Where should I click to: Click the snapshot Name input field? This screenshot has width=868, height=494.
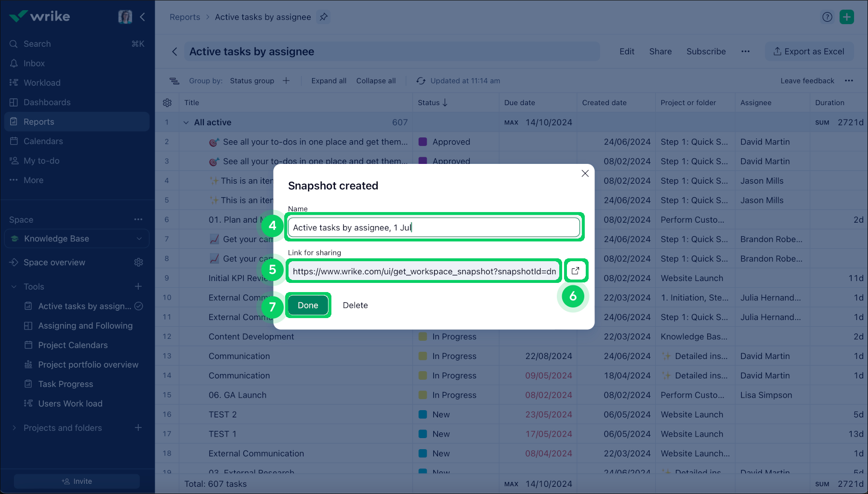click(434, 227)
